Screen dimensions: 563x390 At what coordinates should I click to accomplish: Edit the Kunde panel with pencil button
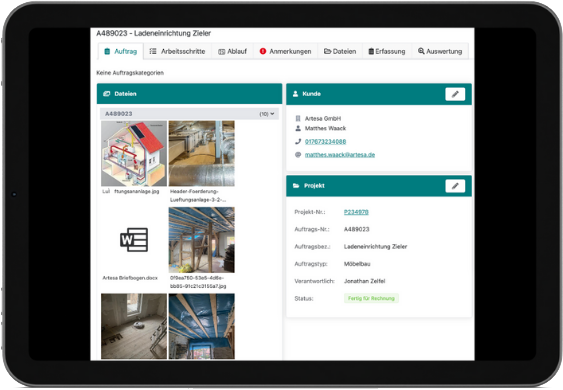click(x=455, y=94)
